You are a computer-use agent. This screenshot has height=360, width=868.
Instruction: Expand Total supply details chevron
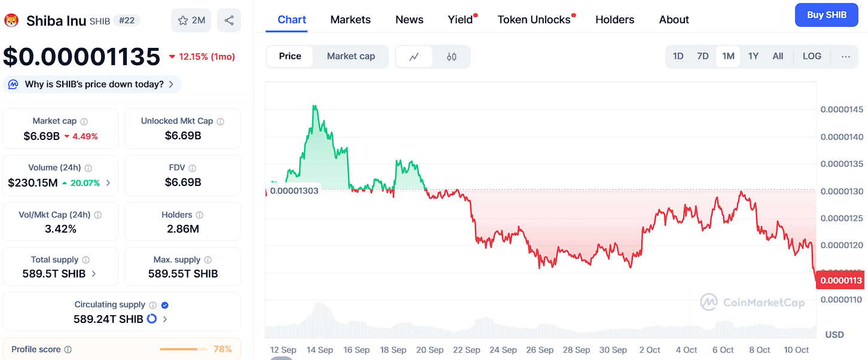coord(93,274)
